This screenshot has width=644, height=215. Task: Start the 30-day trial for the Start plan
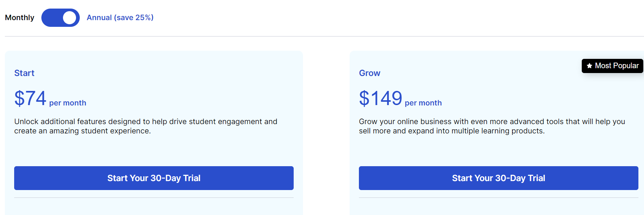[154, 178]
